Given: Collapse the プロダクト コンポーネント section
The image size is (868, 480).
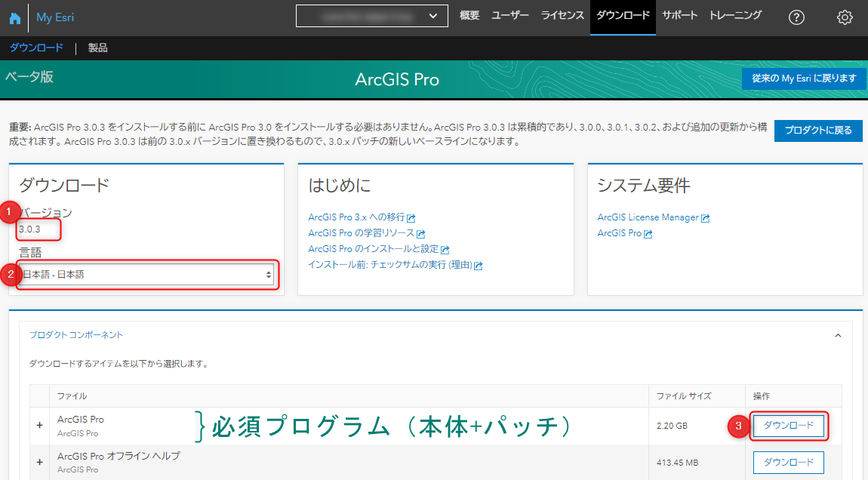Looking at the screenshot, I should pyautogui.click(x=837, y=335).
